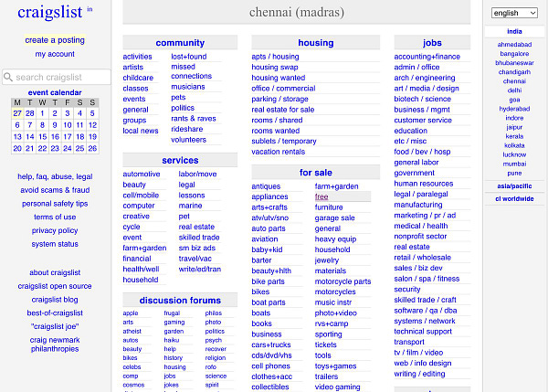Open missed connections listings

pos(191,71)
